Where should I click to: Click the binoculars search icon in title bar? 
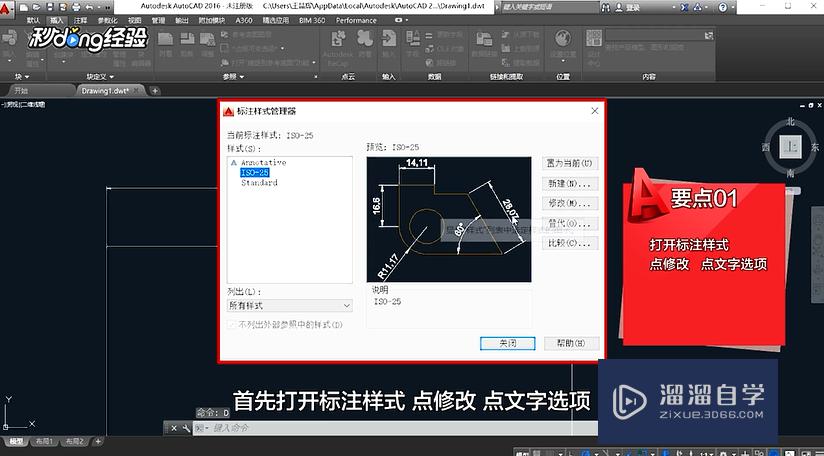[x=606, y=7]
